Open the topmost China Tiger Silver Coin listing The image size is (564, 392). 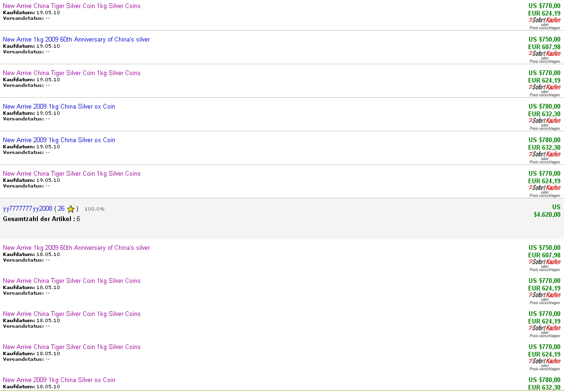click(x=71, y=6)
